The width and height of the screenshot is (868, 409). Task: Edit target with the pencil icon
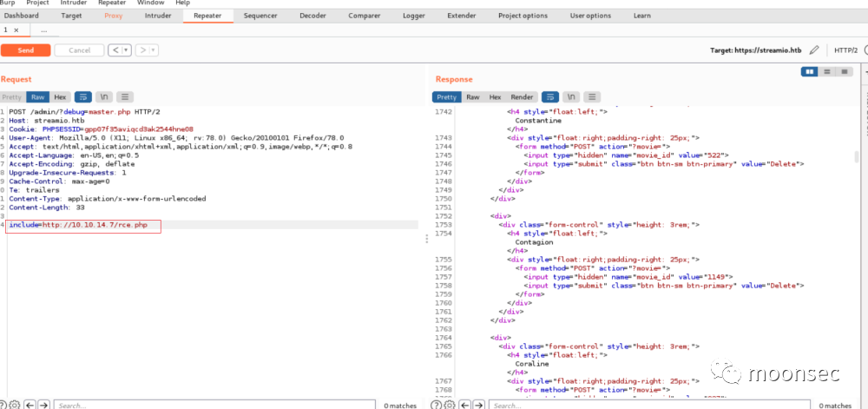[814, 50]
